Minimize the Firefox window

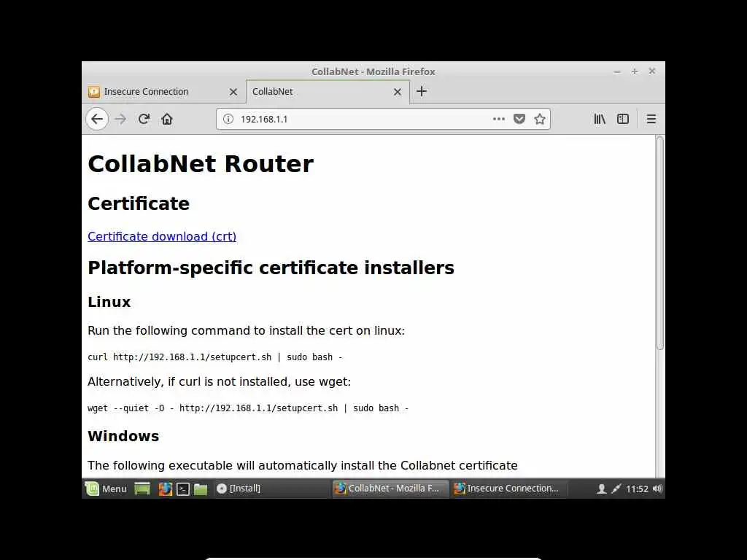tap(617, 71)
